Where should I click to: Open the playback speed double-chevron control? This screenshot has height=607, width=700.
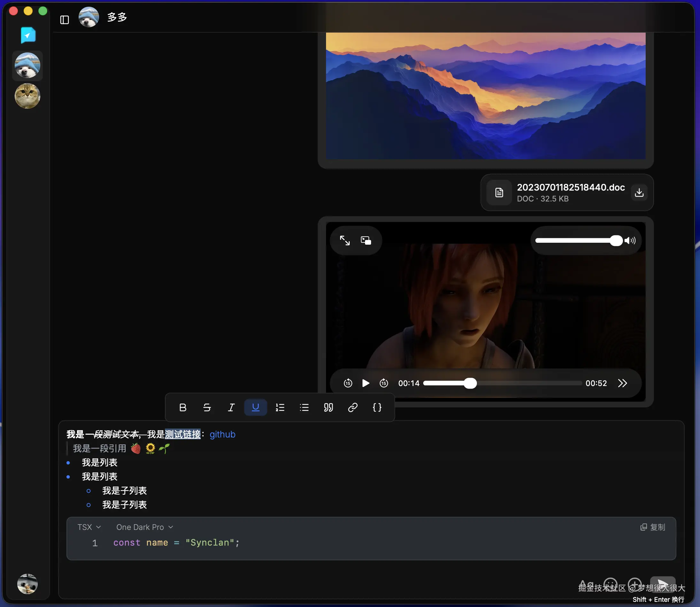[x=622, y=383]
